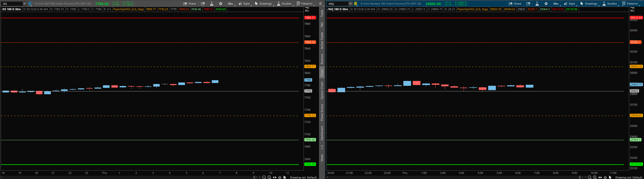The height and width of the screenshot is (179, 644).
Task: Click the /NQ 180 D 30m chart label
Action: (338, 9)
